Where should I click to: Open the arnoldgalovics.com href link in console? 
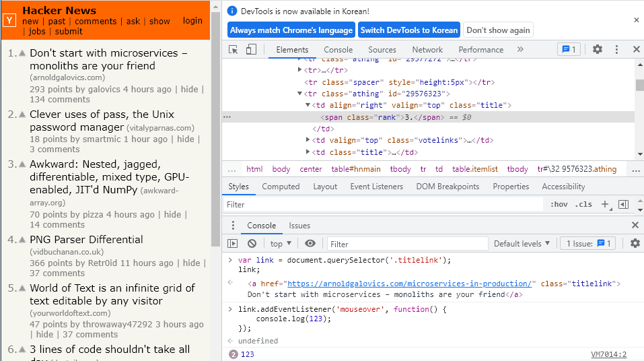point(410,284)
